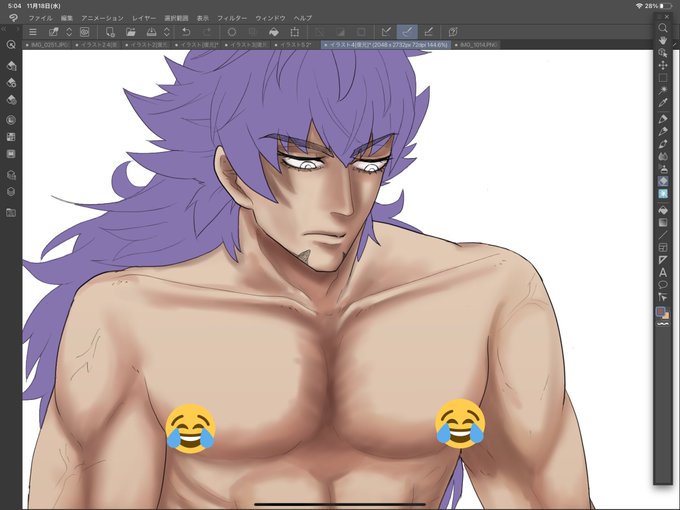Create a new canvas document
680x510 pixels.
pyautogui.click(x=110, y=32)
